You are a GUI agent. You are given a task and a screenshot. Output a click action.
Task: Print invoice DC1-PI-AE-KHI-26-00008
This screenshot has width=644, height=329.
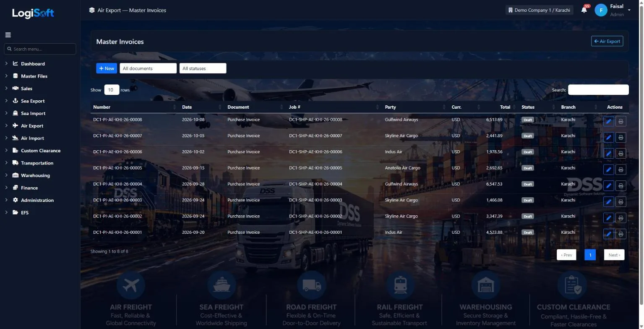621,121
